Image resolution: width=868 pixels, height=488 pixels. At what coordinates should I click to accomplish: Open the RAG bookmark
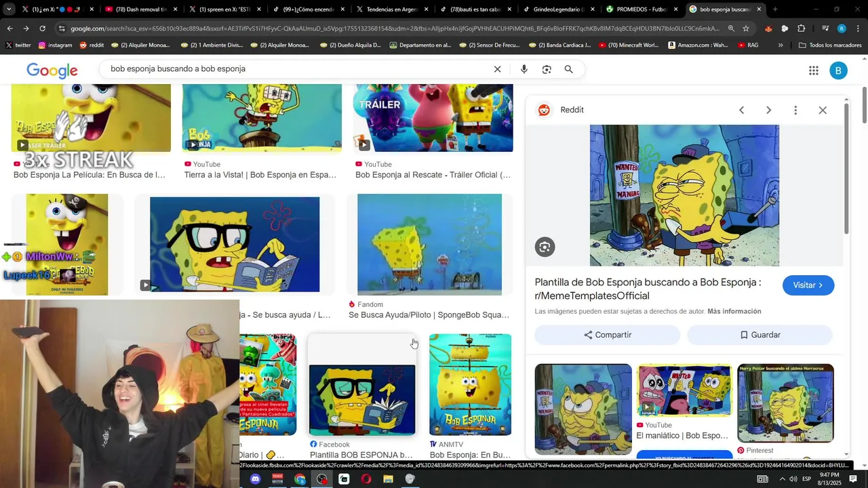click(747, 45)
